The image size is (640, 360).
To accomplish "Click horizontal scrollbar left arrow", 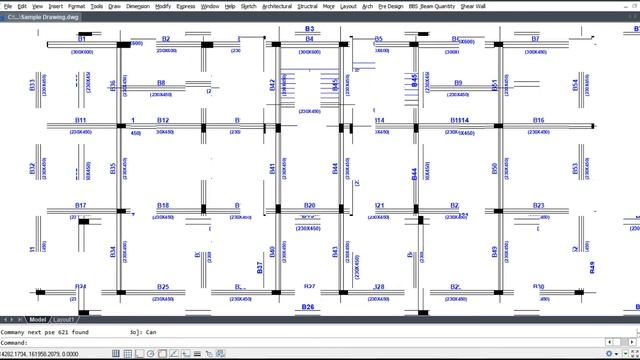I will pos(609,342).
